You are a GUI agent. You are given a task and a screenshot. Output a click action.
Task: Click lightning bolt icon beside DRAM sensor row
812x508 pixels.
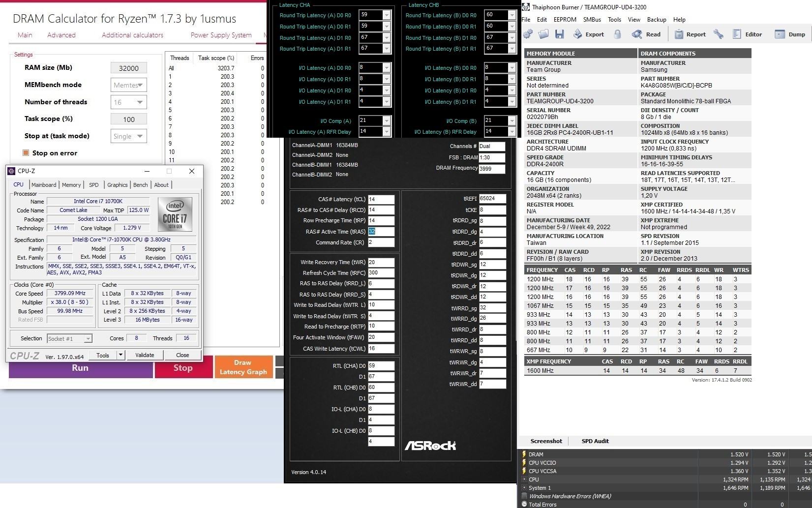coord(524,454)
